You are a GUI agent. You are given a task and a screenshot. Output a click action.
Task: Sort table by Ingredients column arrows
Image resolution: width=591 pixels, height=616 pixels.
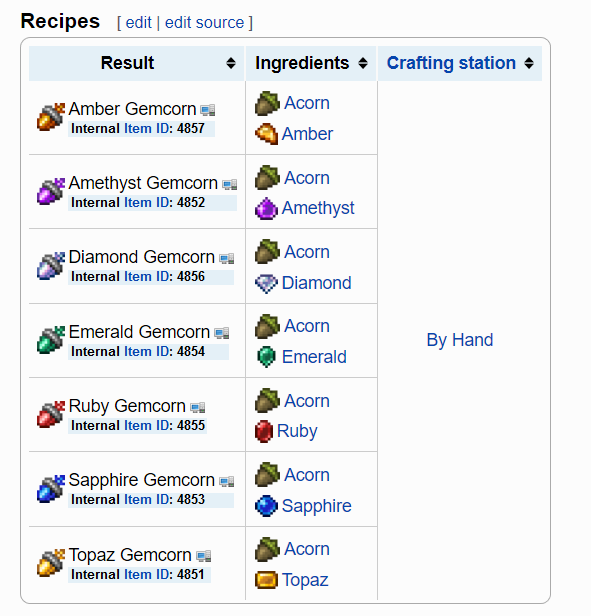(363, 63)
